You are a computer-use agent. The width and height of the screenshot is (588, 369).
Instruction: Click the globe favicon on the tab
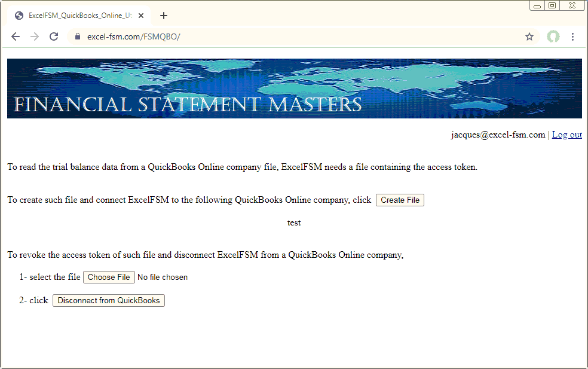pos(19,16)
